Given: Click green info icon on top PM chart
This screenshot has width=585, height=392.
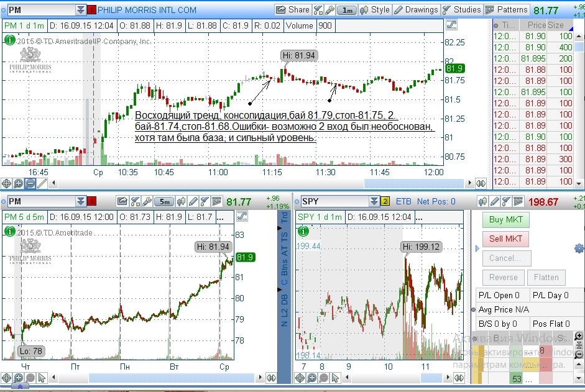Looking at the screenshot, I should click(x=10, y=40).
